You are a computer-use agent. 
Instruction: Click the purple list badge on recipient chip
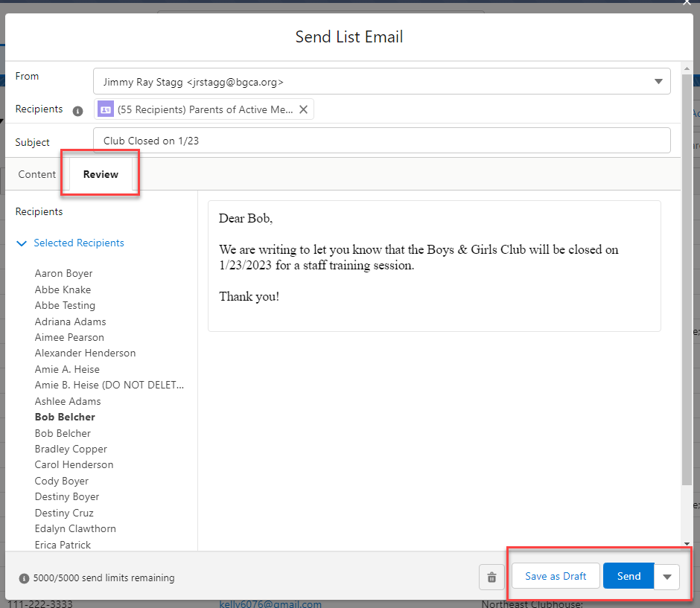click(105, 109)
